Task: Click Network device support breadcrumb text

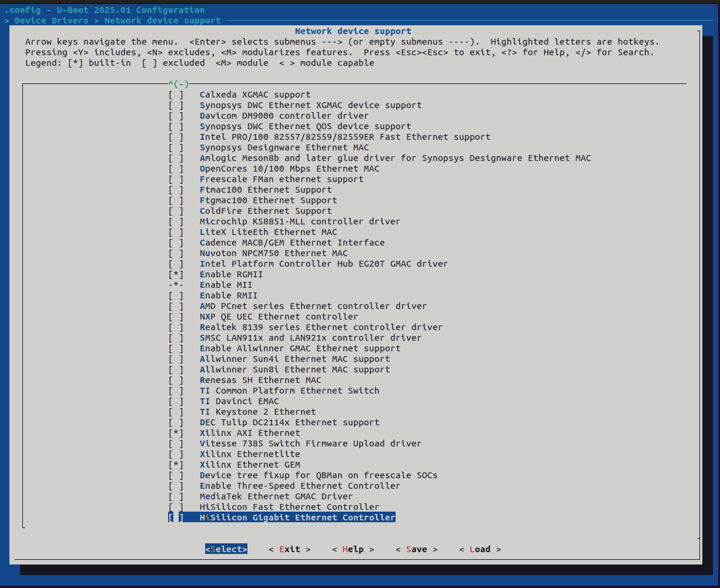Action: click(x=163, y=21)
